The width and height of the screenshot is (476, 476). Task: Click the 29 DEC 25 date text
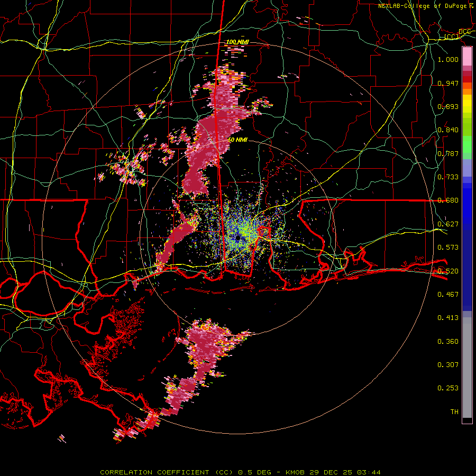tap(331, 472)
